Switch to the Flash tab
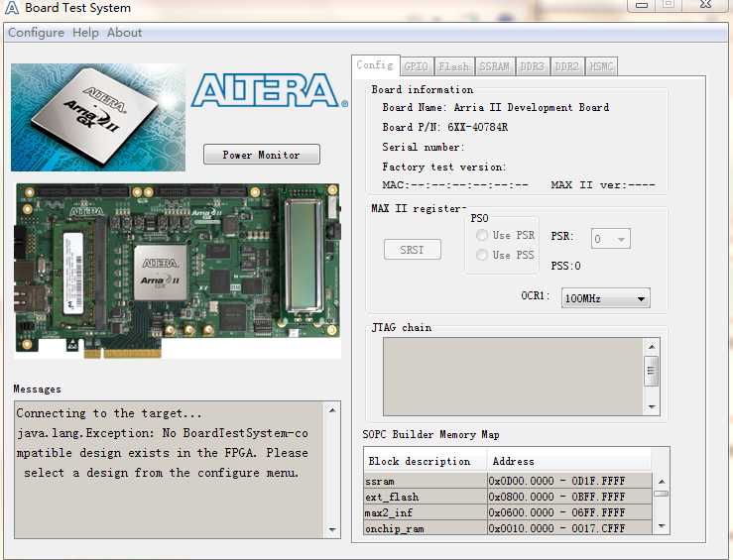This screenshot has height=560, width=733. coord(453,66)
